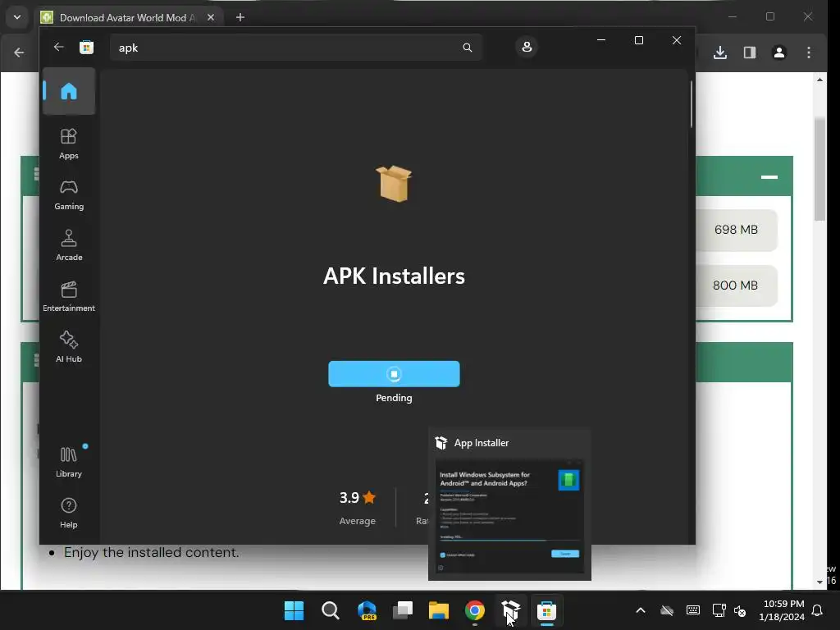
Task: Close the Download Avatar World Mod tab
Action: pos(211,18)
